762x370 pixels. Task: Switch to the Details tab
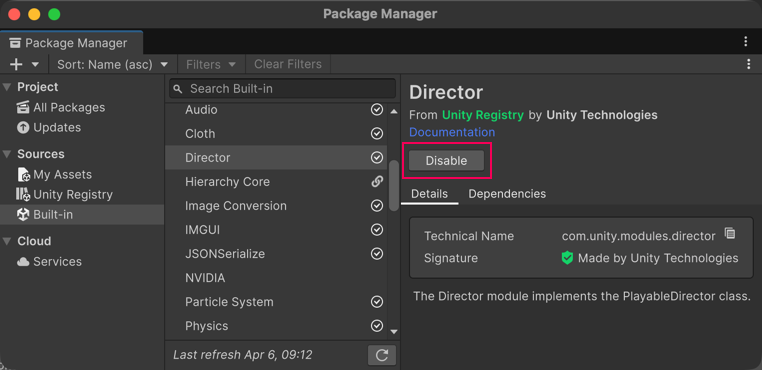tap(430, 194)
